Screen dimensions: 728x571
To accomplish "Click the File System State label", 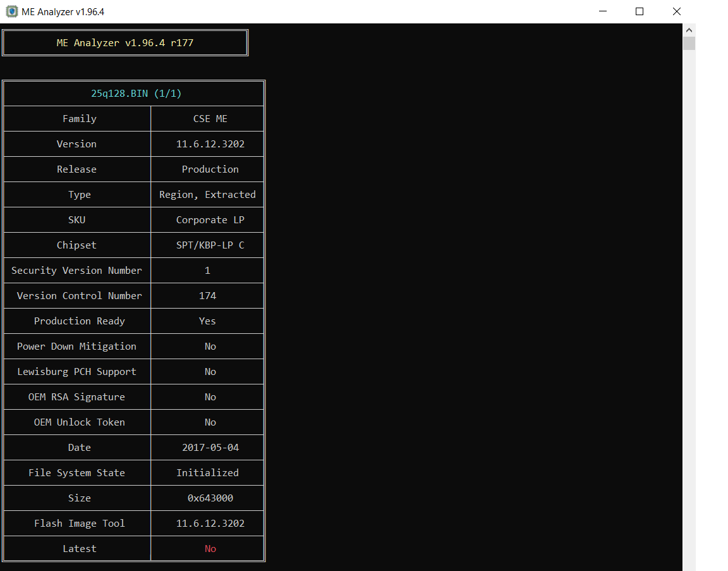I will [76, 472].
